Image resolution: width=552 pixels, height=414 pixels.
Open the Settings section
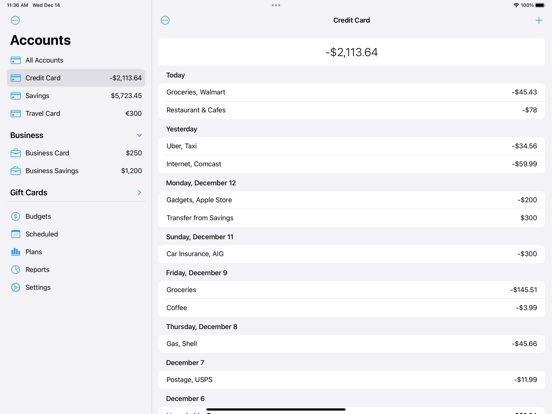pyautogui.click(x=76, y=287)
